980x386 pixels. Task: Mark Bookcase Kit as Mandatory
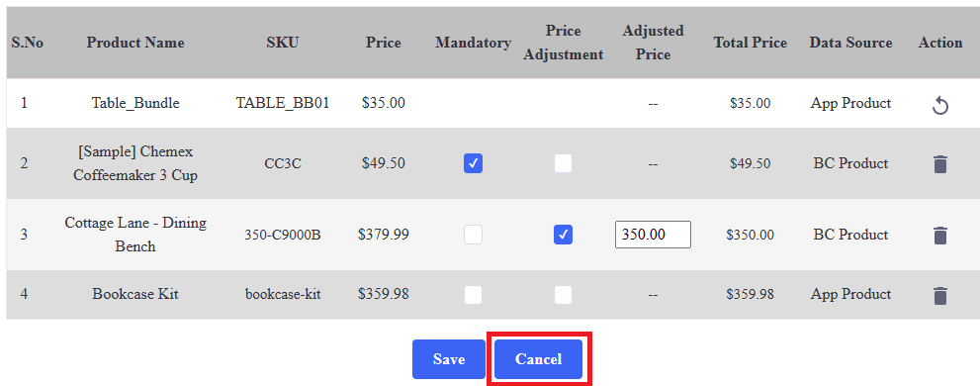473,295
